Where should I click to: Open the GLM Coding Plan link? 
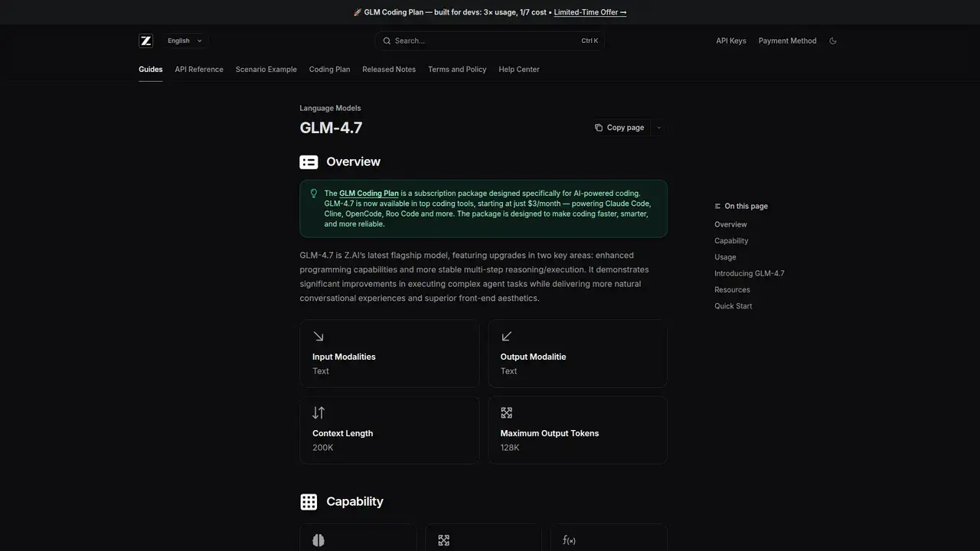click(368, 193)
